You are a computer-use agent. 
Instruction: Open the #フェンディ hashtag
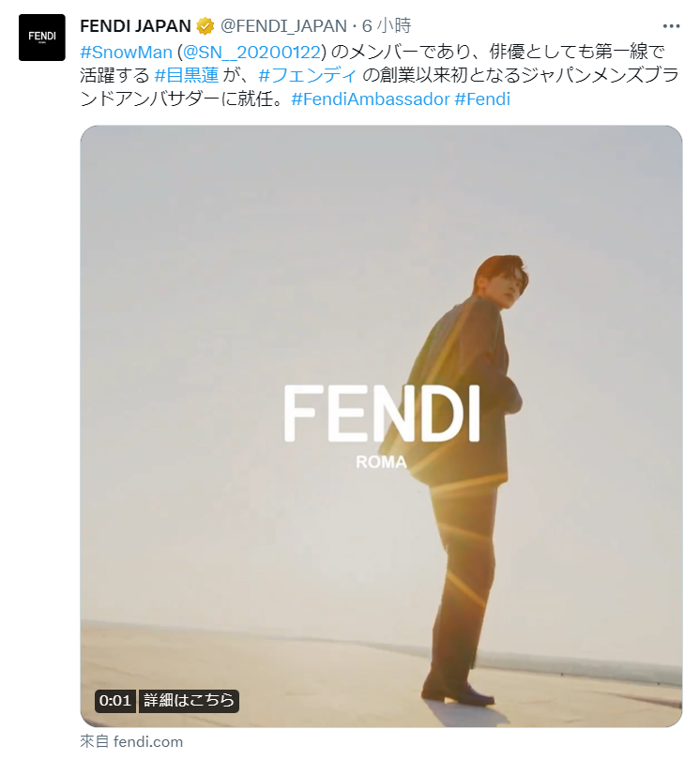(309, 76)
